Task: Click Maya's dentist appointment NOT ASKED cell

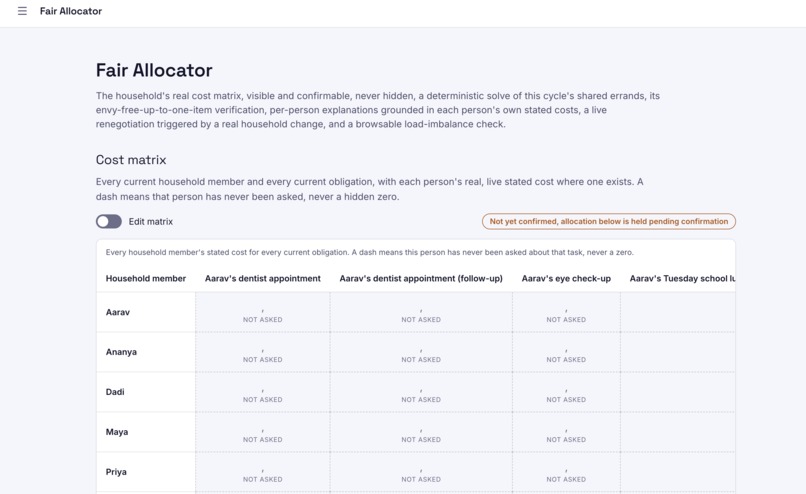Action: click(263, 432)
